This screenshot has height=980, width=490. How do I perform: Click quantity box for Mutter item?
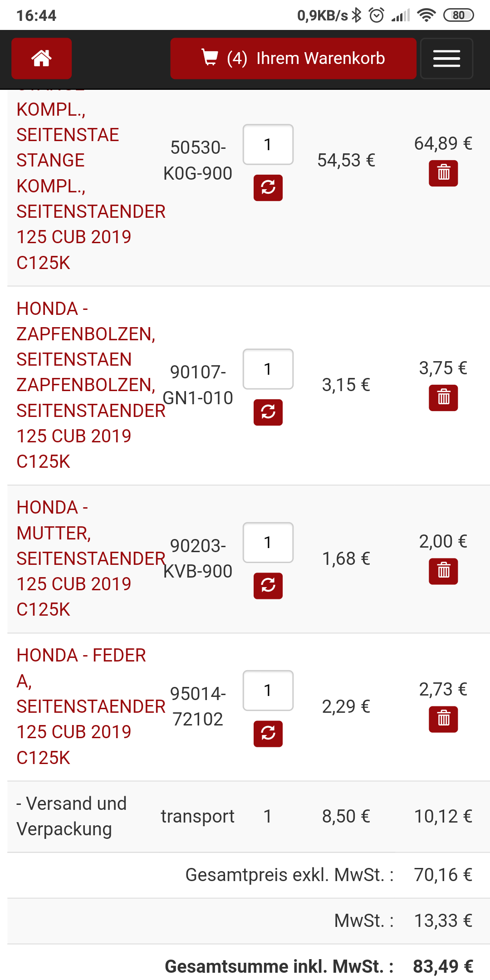tap(268, 543)
